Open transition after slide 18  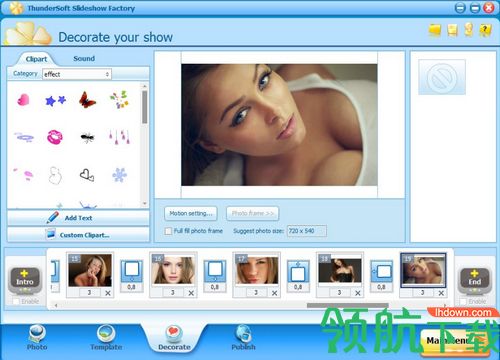click(x=381, y=271)
